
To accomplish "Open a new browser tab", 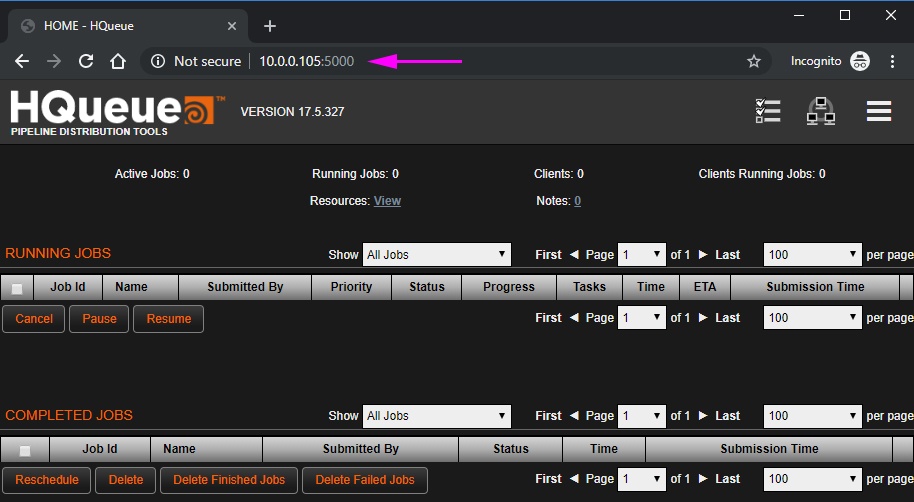I will point(269,26).
